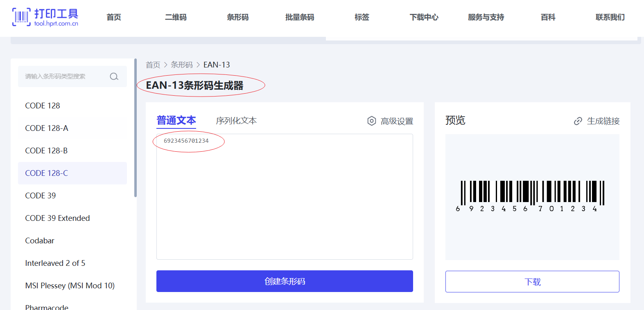Viewport: 644px width, 310px height.
Task: Click the 高级设置 hexagon settings icon
Action: (371, 121)
